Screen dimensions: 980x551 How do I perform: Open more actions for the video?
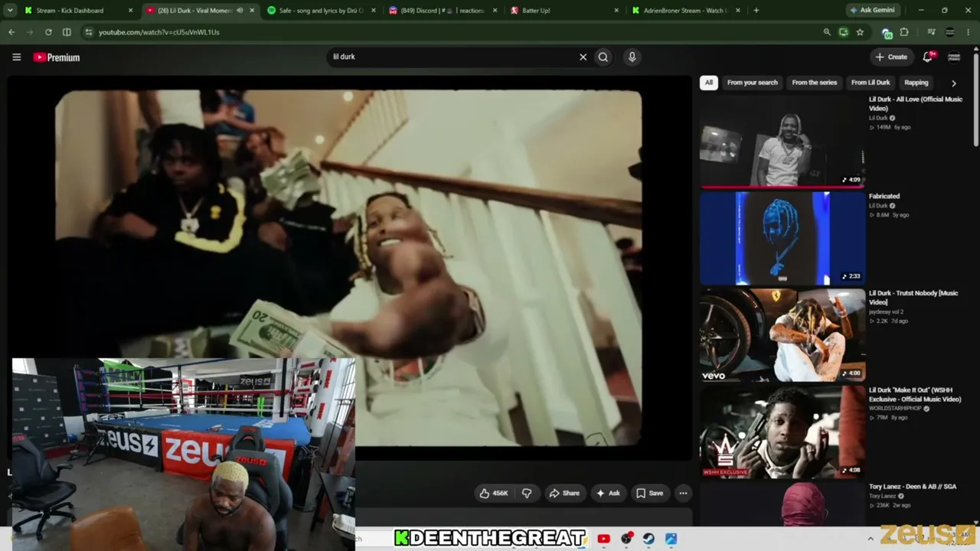tap(683, 494)
